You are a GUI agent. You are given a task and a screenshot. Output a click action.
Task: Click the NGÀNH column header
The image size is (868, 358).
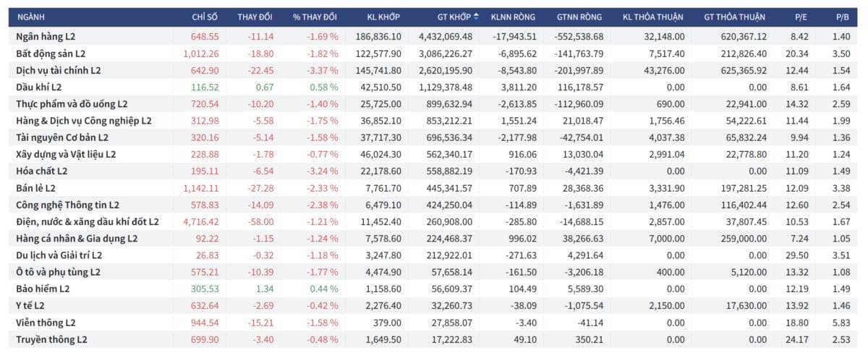30,16
